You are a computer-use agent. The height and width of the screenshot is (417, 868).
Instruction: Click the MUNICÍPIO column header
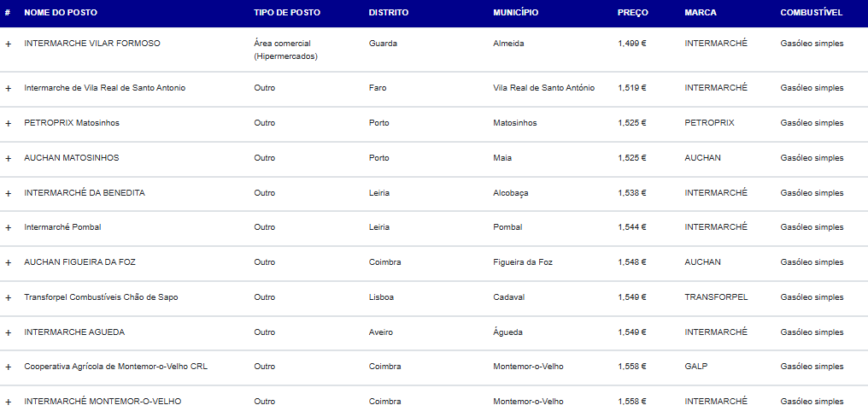515,13
